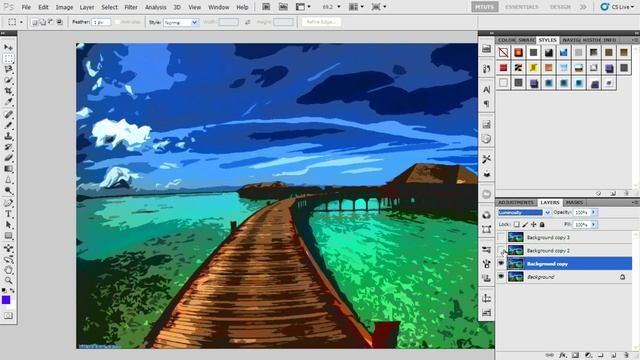Open the Image menu
This screenshot has width=640, height=360.
64,7
